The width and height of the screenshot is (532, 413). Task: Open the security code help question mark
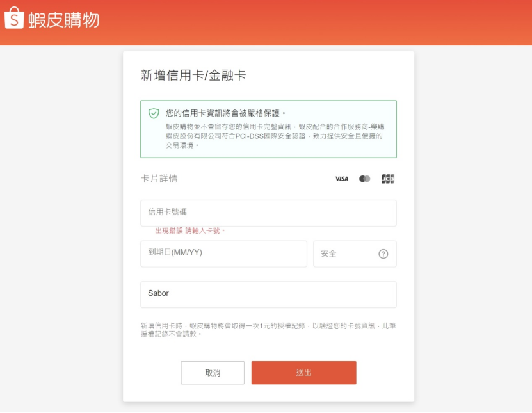(x=383, y=254)
